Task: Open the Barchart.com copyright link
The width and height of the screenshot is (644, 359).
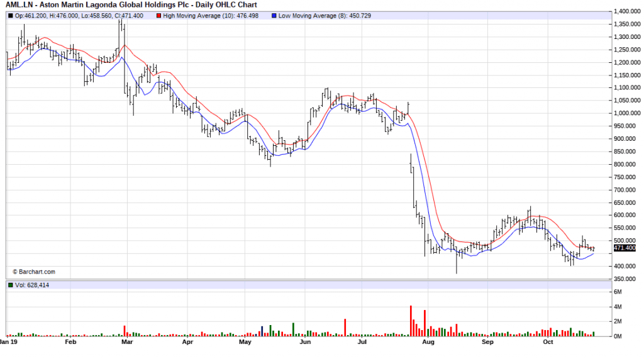Action: click(34, 272)
